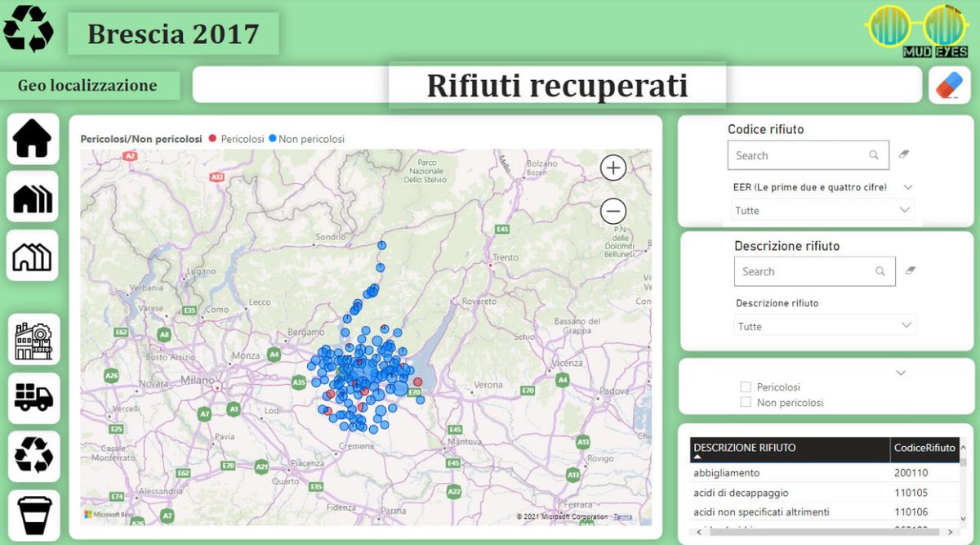Zoom in on the map
The width and height of the screenshot is (980, 545).
point(613,168)
